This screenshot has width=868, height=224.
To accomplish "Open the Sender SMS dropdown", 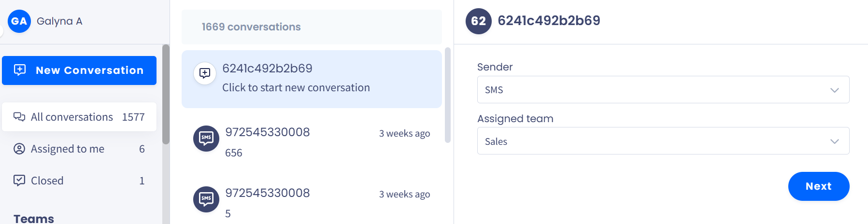I will click(x=663, y=90).
